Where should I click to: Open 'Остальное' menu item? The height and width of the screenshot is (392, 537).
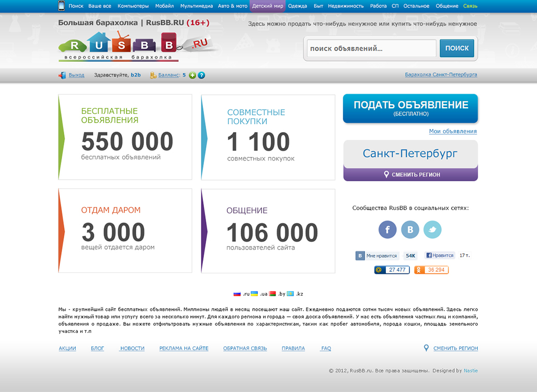(416, 6)
